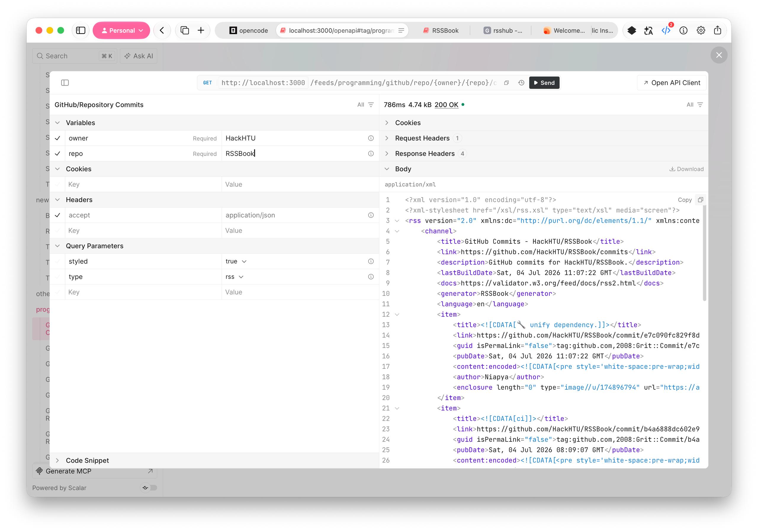Open the Personal profile dropdown
The height and width of the screenshot is (532, 758).
click(x=121, y=30)
